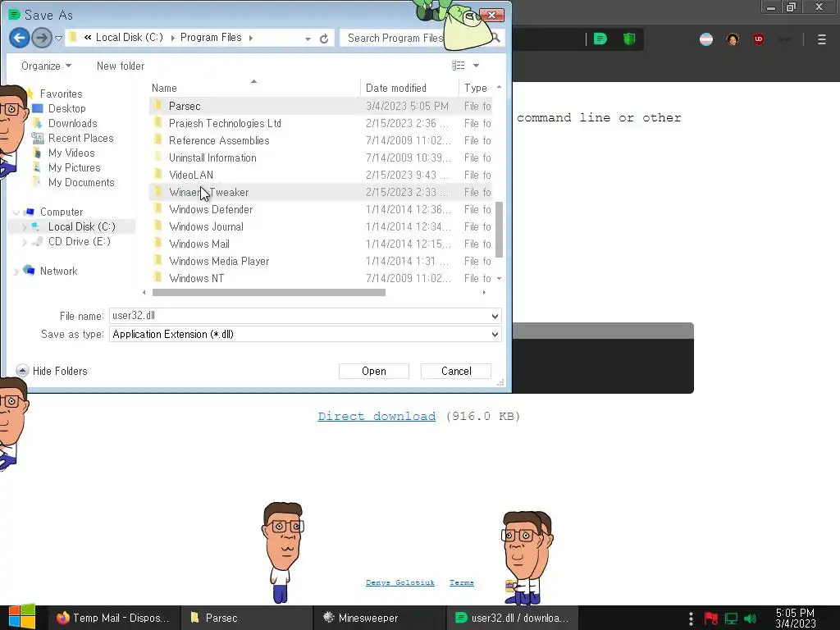Expand Local Disk (C:) tree node
The image size is (840, 630).
click(24, 227)
